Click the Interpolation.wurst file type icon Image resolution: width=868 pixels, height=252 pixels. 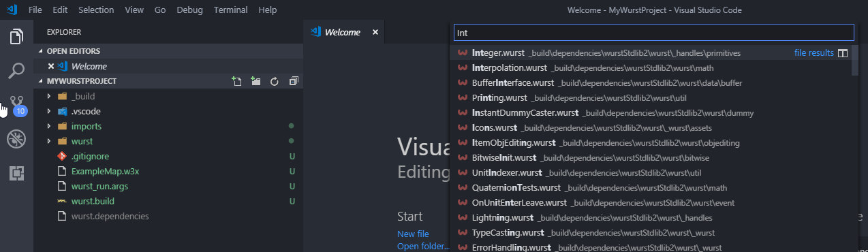point(463,67)
